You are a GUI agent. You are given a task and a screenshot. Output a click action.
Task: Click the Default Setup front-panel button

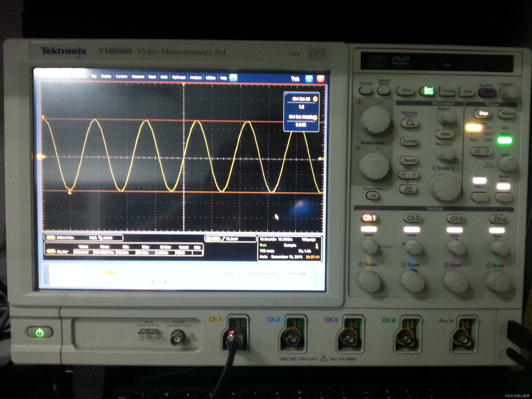(384, 91)
